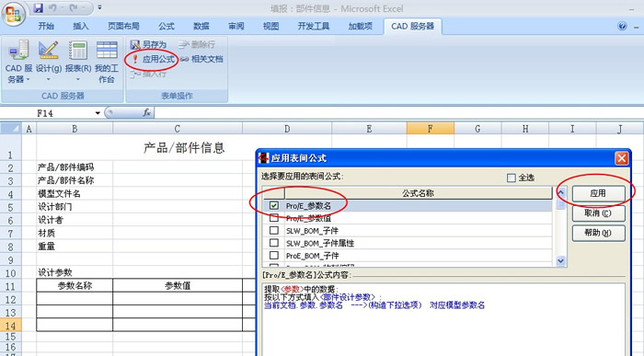The width and height of the screenshot is (644, 356).
Task: Select column F header
Action: point(430,129)
